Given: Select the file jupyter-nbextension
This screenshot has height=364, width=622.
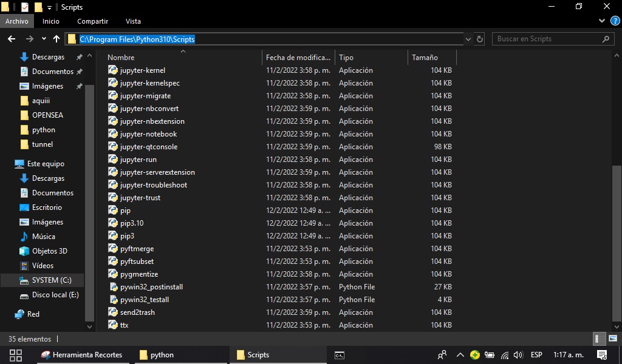Looking at the screenshot, I should [152, 121].
